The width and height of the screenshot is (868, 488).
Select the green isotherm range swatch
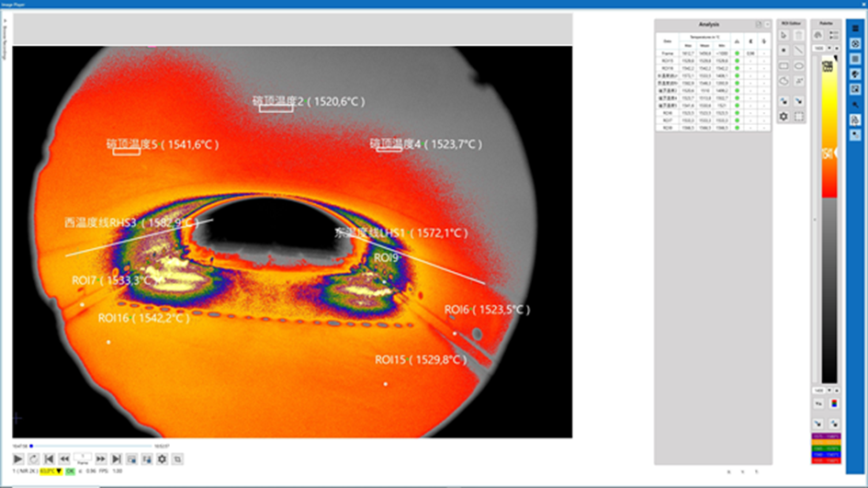pos(826,448)
